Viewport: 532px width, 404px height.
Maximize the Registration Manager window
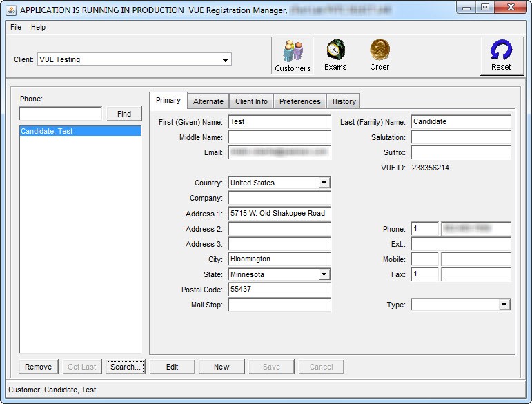485,8
